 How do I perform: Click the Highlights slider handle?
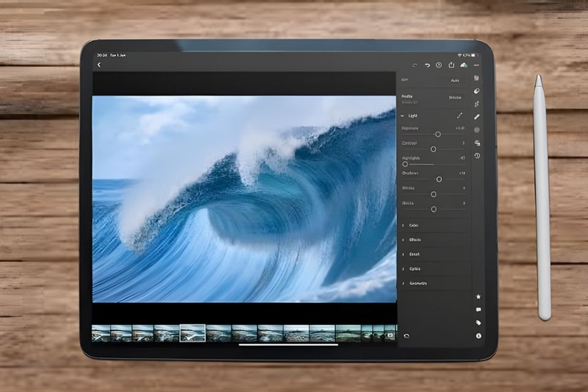point(405,164)
